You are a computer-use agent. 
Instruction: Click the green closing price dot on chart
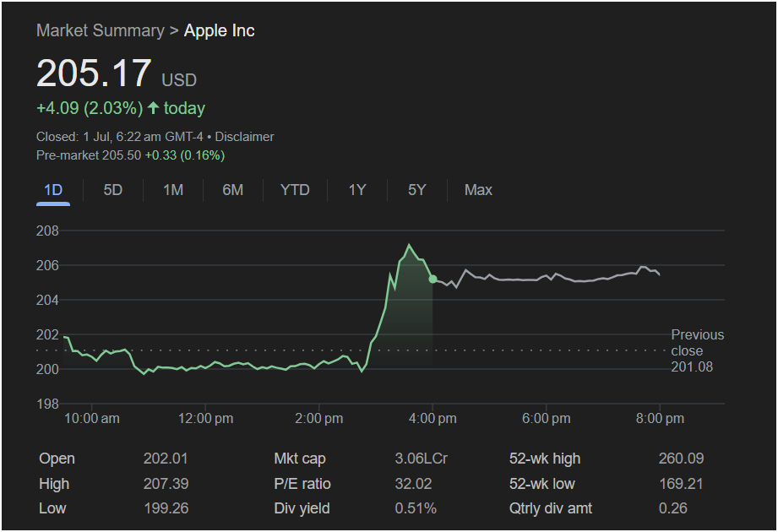point(433,280)
